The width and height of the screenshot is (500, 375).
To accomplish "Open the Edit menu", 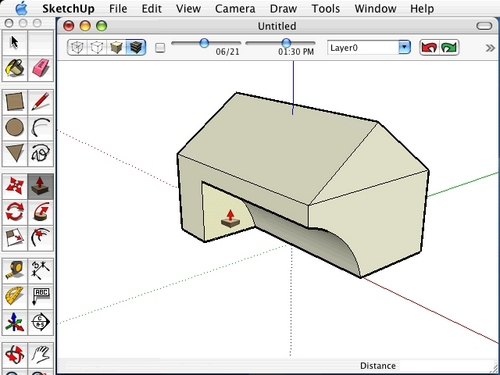I will pyautogui.click(x=152, y=9).
